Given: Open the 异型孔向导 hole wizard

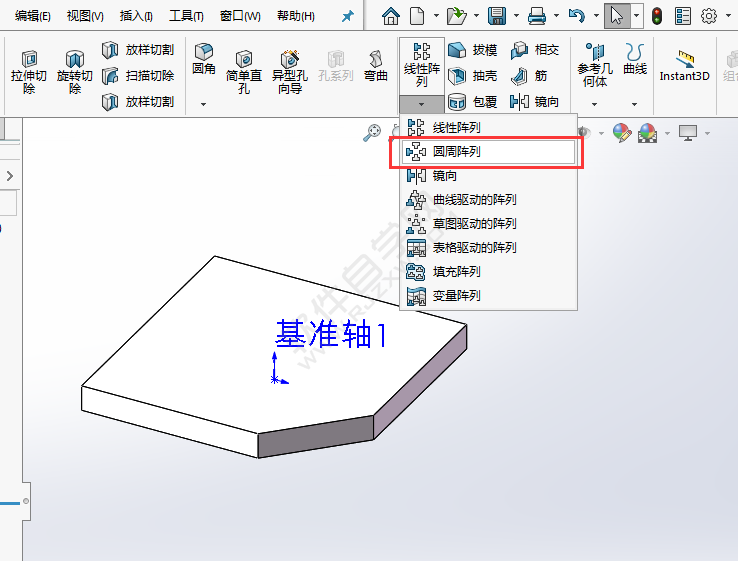Looking at the screenshot, I should [x=290, y=72].
